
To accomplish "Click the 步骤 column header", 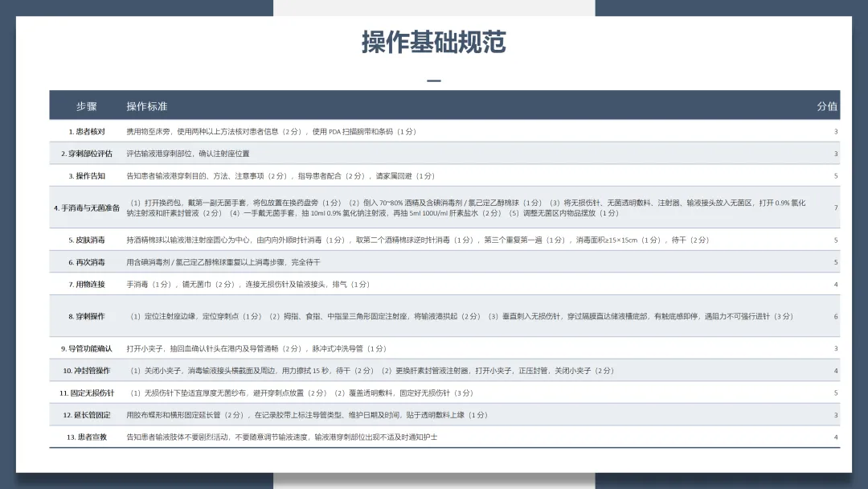I will tap(86, 106).
